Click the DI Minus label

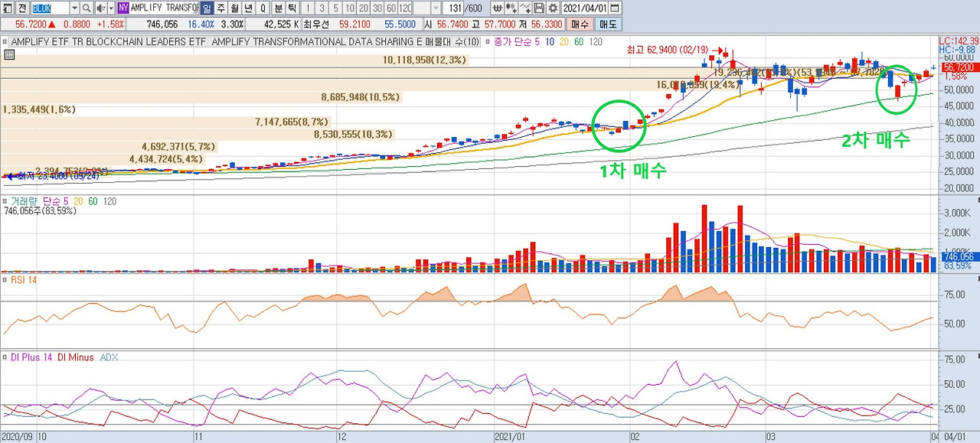(x=76, y=357)
